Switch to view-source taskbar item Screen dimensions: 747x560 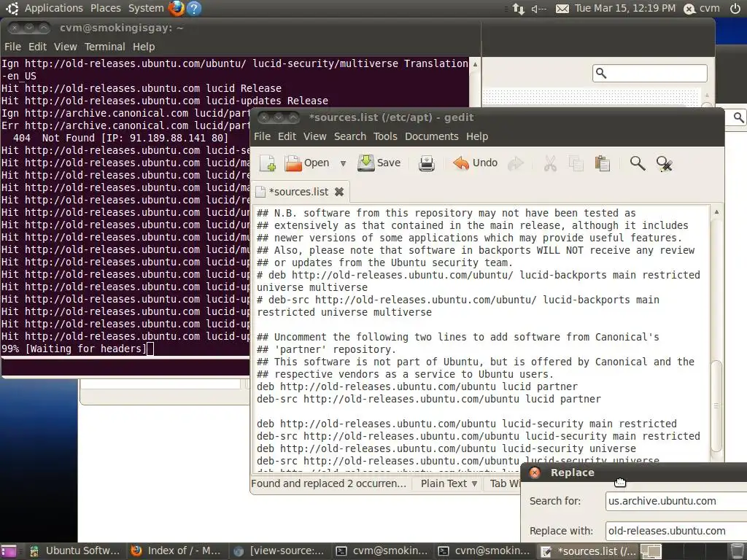(x=279, y=551)
